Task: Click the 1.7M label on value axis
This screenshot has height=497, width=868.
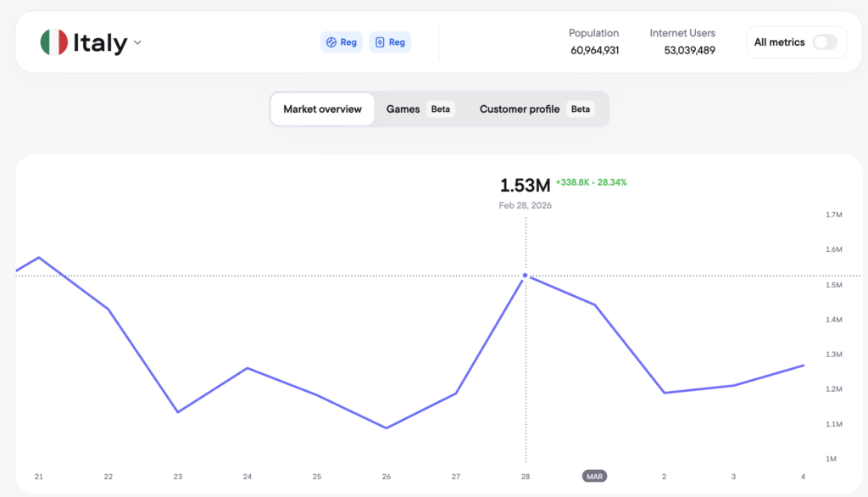Action: (833, 215)
